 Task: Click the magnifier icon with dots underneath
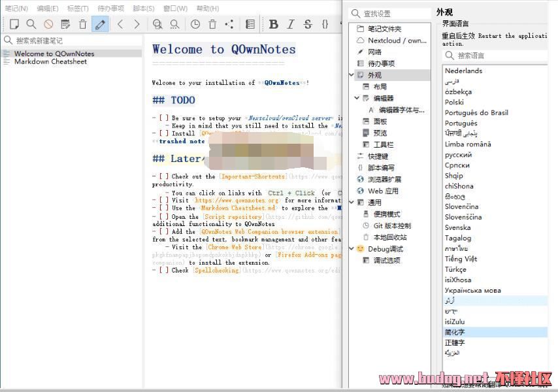click(x=174, y=24)
